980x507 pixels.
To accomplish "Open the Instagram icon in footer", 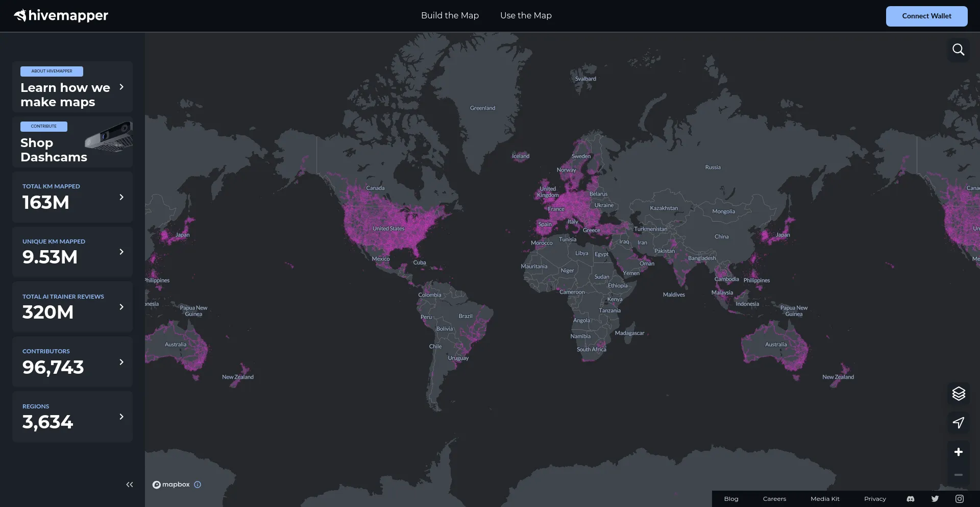I will 959,499.
